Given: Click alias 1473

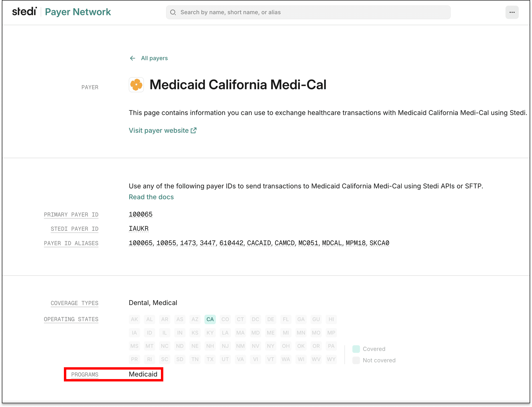Looking at the screenshot, I should tap(188, 243).
